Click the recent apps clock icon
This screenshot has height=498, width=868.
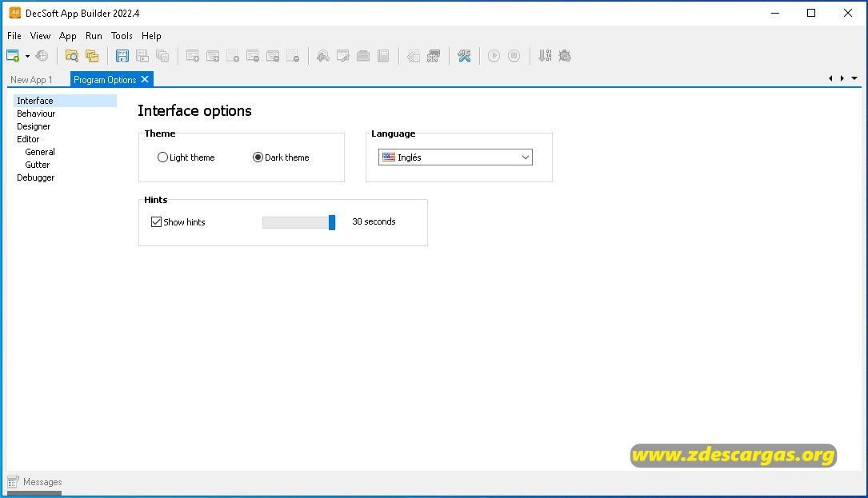coord(42,55)
